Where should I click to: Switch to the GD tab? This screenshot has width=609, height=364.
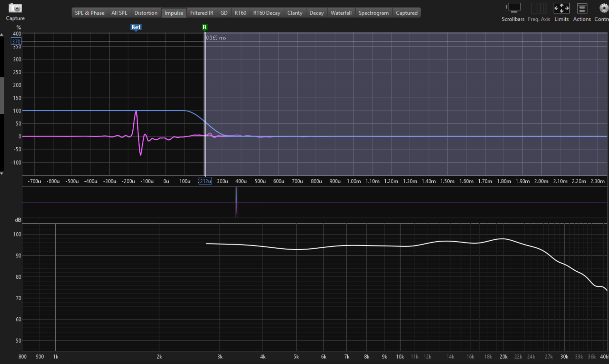click(x=224, y=13)
